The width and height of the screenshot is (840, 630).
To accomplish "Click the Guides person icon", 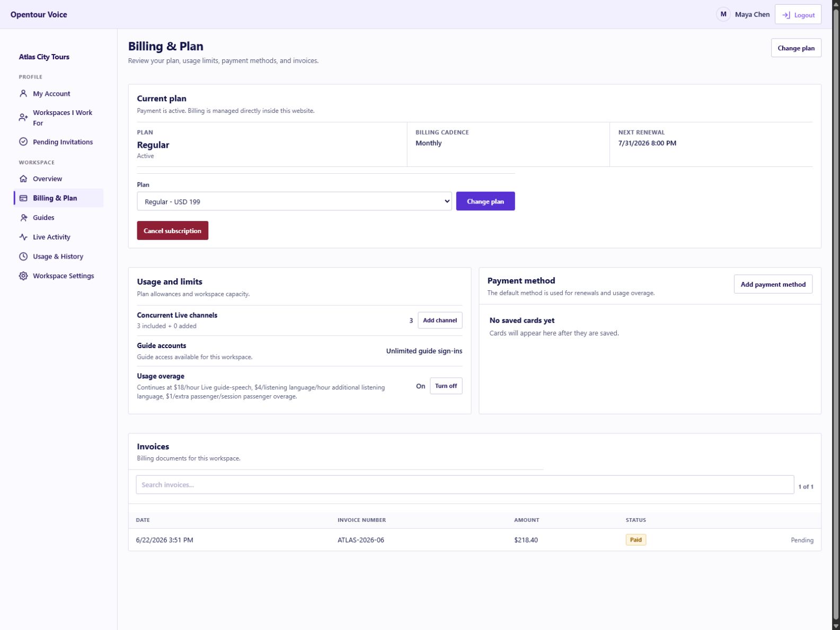I will 23,218.
